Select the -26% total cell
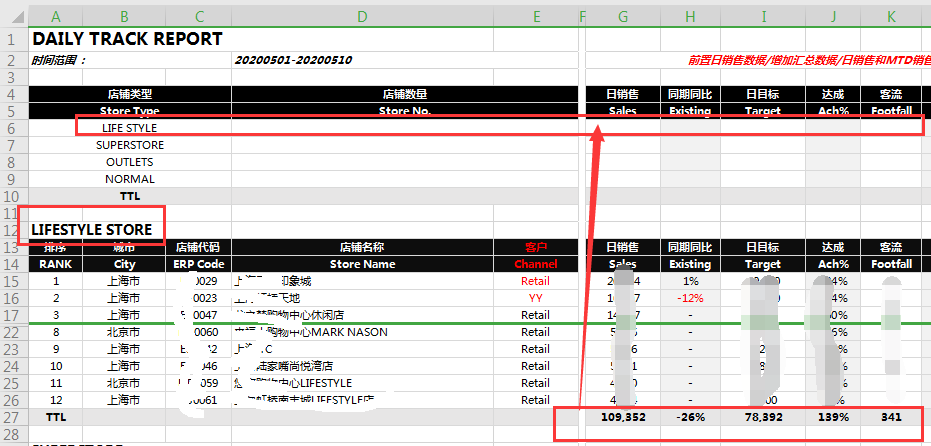Image resolution: width=931 pixels, height=446 pixels. coord(690,417)
